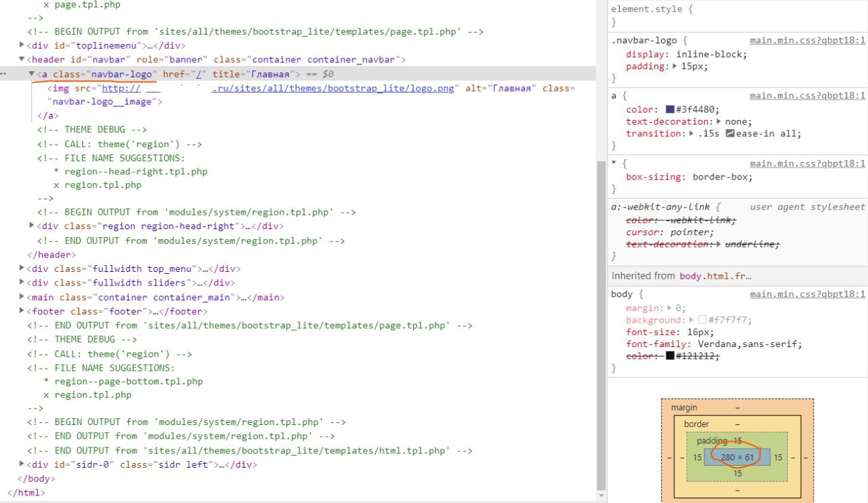Click the ellipsis beside the selected navbar-logo node
This screenshot has width=868, height=503.
tap(4, 74)
